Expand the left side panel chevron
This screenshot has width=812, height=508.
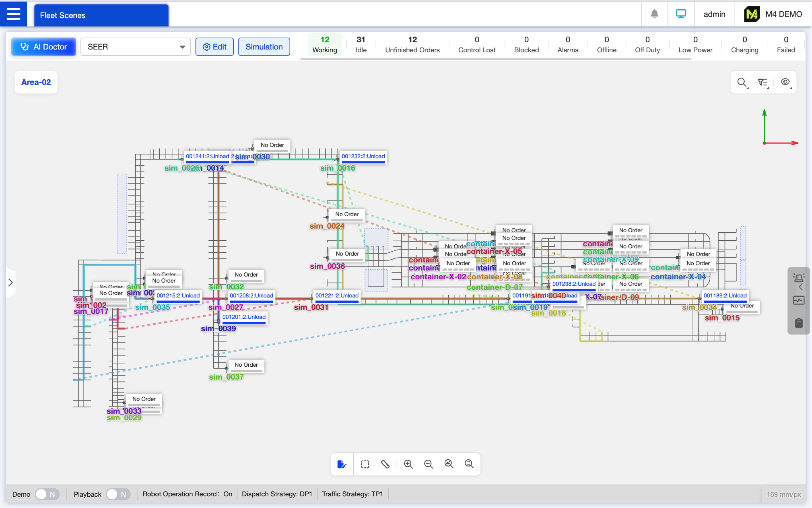click(x=10, y=283)
